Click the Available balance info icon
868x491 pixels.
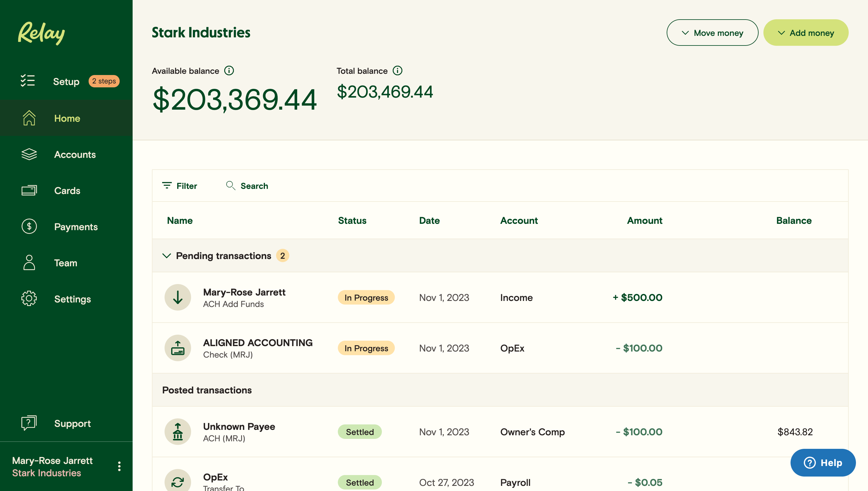[x=230, y=70]
